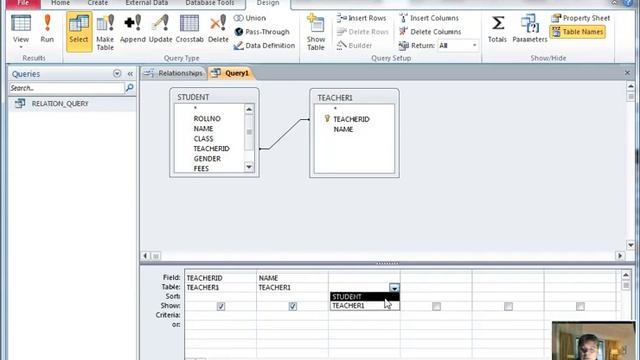Screen dimensions: 640x360
Task: Click design pane vertical scroll down arrow
Action: (x=631, y=245)
